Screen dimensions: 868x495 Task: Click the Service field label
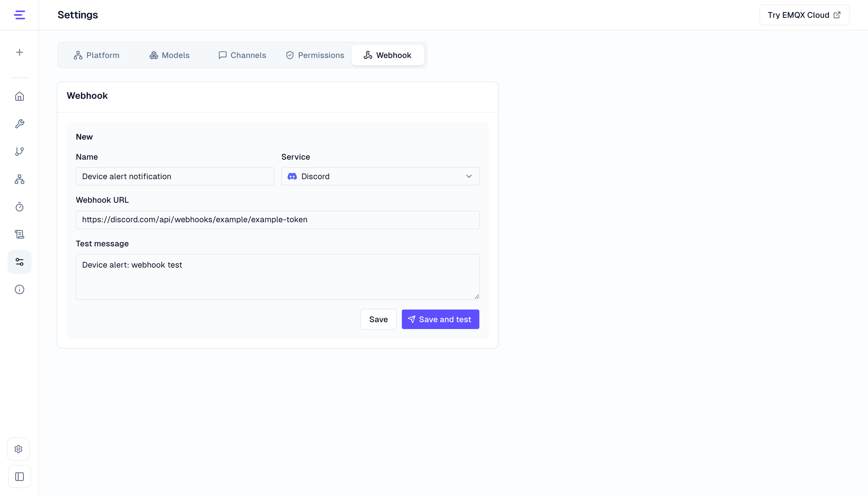(296, 157)
